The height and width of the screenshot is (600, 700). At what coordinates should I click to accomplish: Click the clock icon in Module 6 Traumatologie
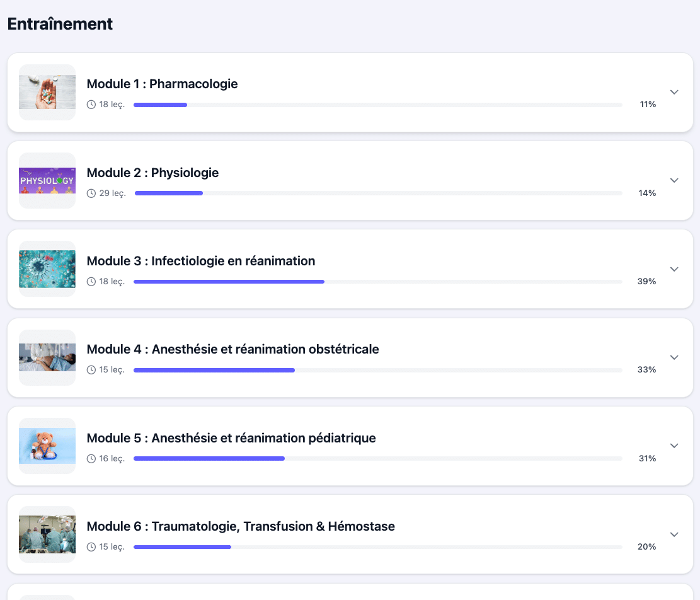[x=91, y=547]
